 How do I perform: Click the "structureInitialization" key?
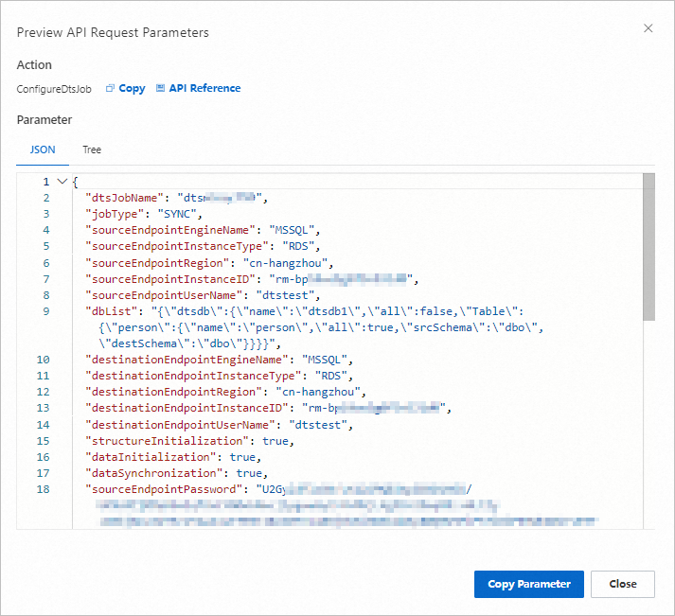point(167,441)
